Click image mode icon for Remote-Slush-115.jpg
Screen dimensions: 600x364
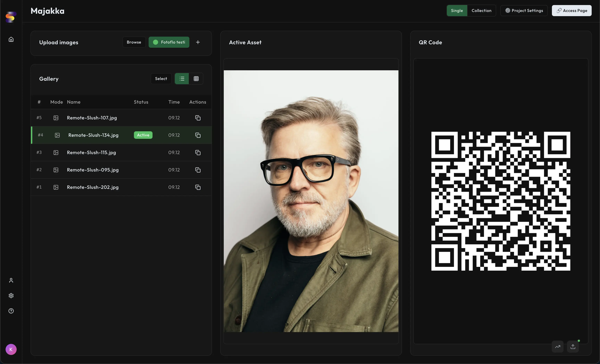click(x=56, y=152)
